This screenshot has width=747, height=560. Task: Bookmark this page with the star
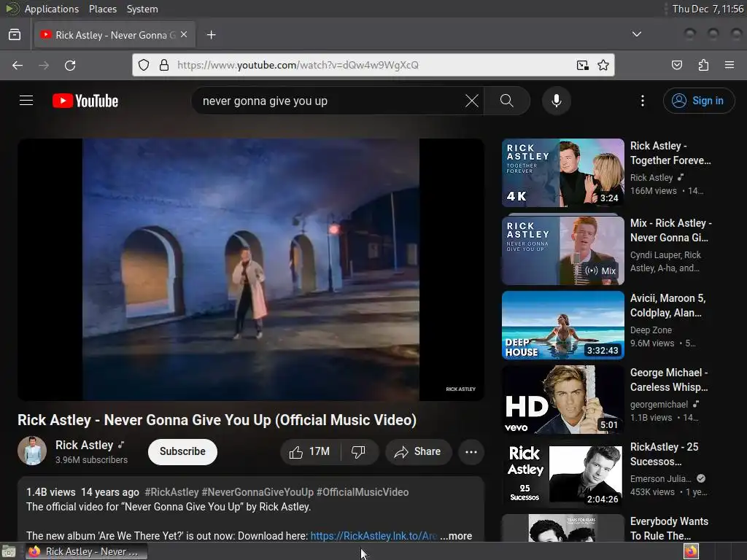pyautogui.click(x=603, y=65)
